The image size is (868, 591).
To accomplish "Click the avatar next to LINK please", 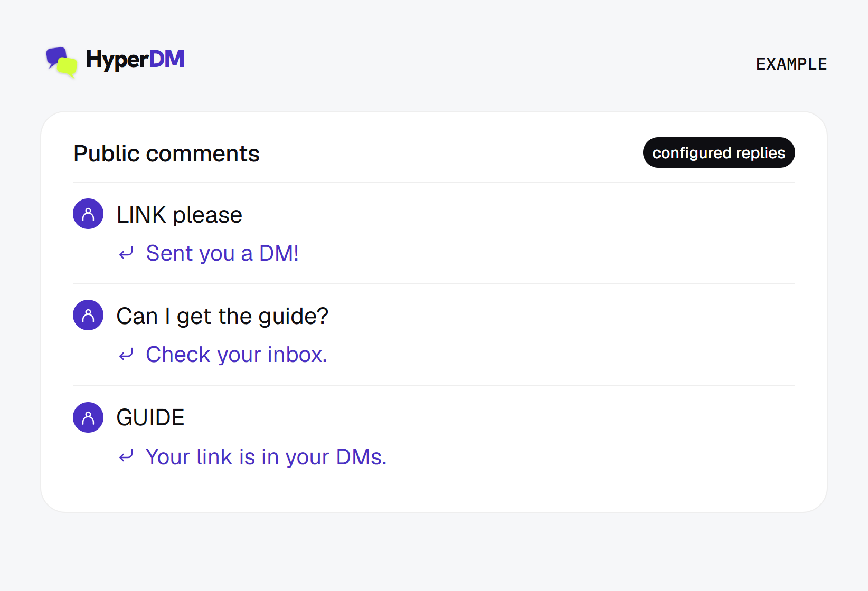I will 88,214.
